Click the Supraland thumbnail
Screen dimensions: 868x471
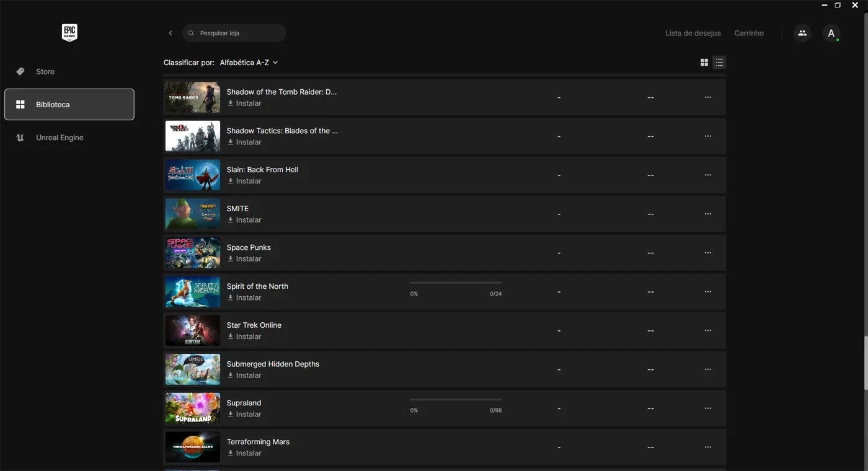click(x=193, y=408)
